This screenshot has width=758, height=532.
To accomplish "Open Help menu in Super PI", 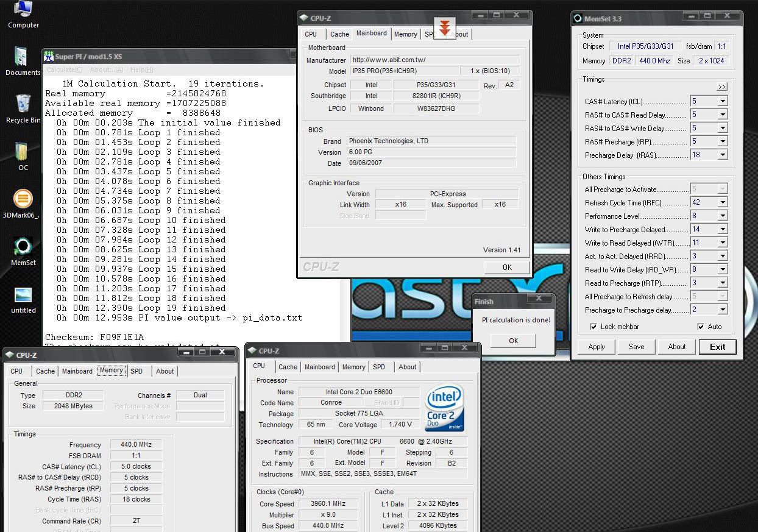I will [x=141, y=69].
